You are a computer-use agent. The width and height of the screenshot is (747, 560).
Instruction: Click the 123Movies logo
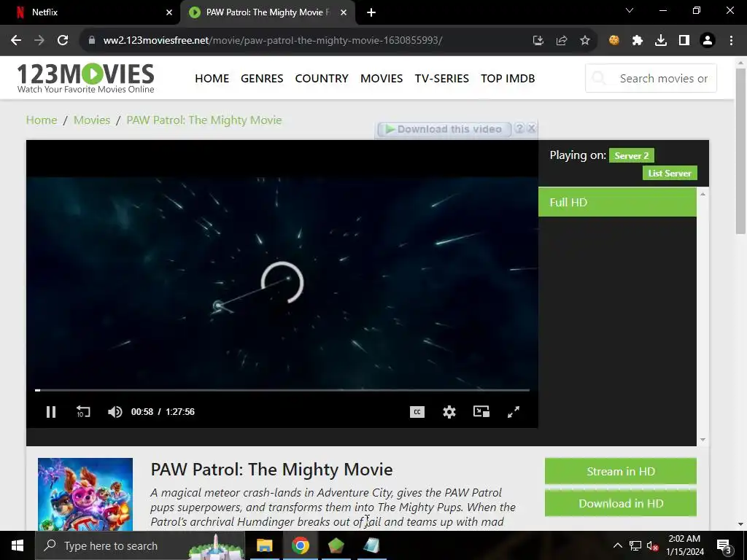tap(86, 78)
